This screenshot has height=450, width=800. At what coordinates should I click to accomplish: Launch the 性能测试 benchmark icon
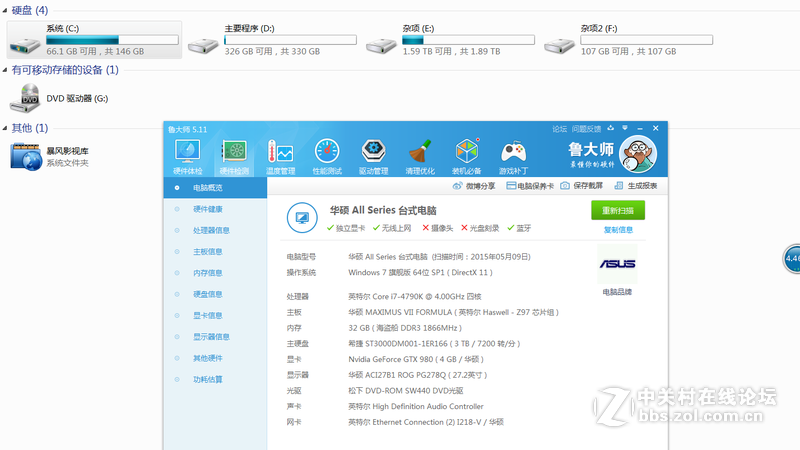(327, 157)
